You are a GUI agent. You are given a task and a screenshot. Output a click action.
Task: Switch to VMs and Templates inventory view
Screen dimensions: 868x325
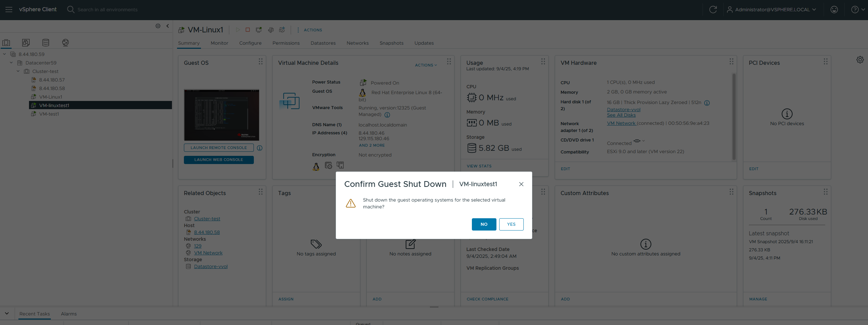pyautogui.click(x=26, y=43)
